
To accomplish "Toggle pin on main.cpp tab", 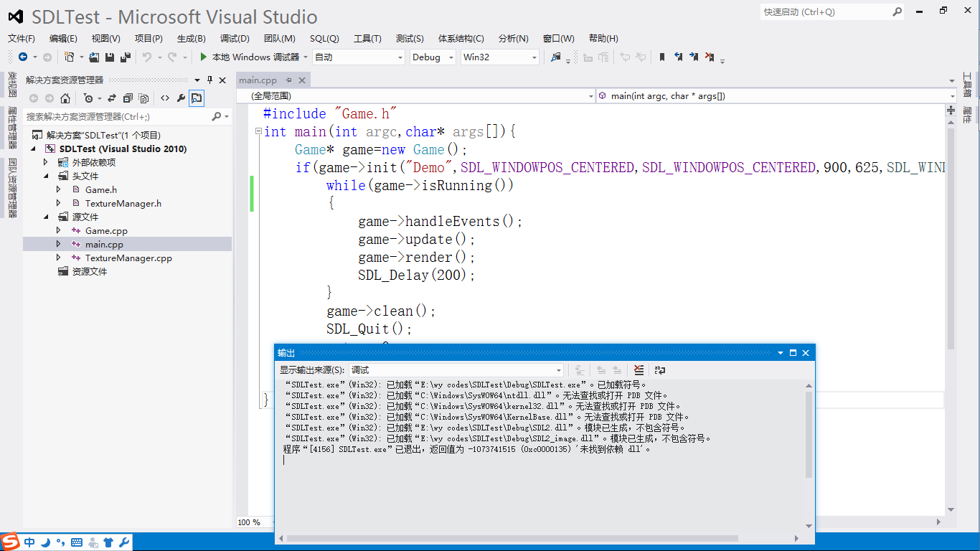I will coord(288,80).
